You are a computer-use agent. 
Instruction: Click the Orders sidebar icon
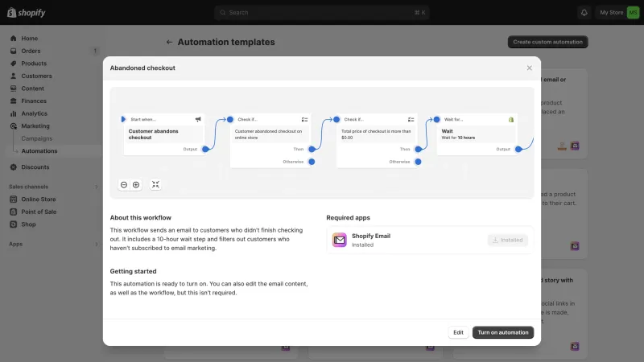[x=13, y=51]
